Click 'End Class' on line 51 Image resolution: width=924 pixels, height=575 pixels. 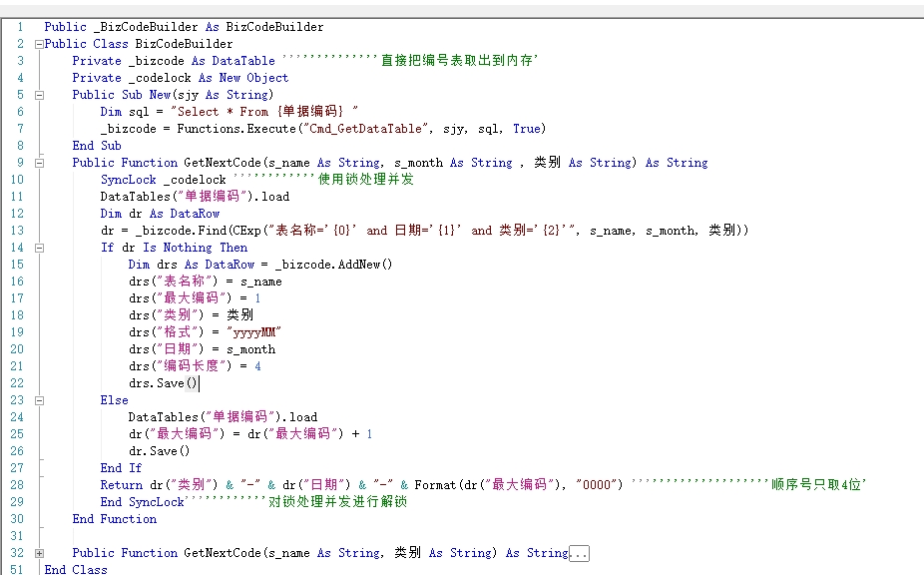point(76,569)
